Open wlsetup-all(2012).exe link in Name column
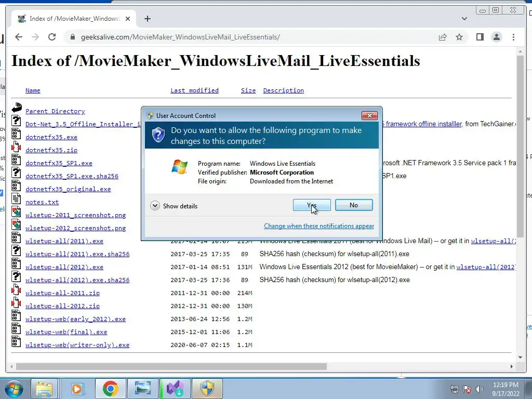Screen dimensions: 532x399 64,267
